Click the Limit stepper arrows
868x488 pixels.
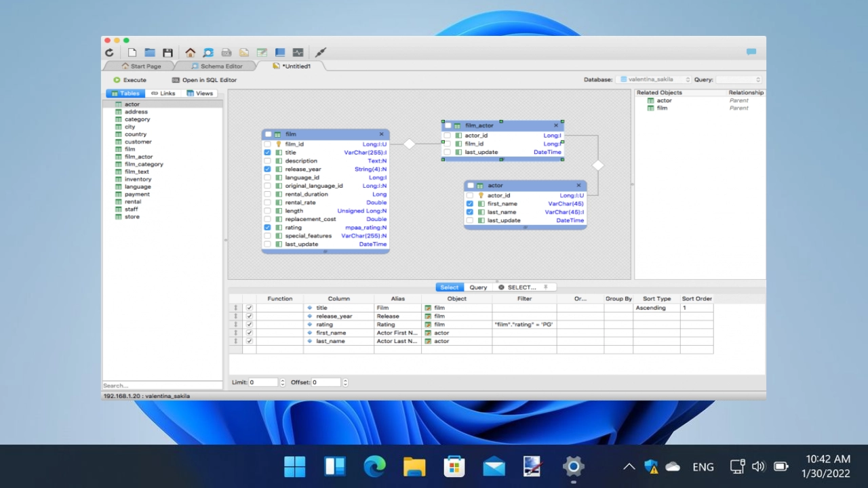[x=283, y=382]
